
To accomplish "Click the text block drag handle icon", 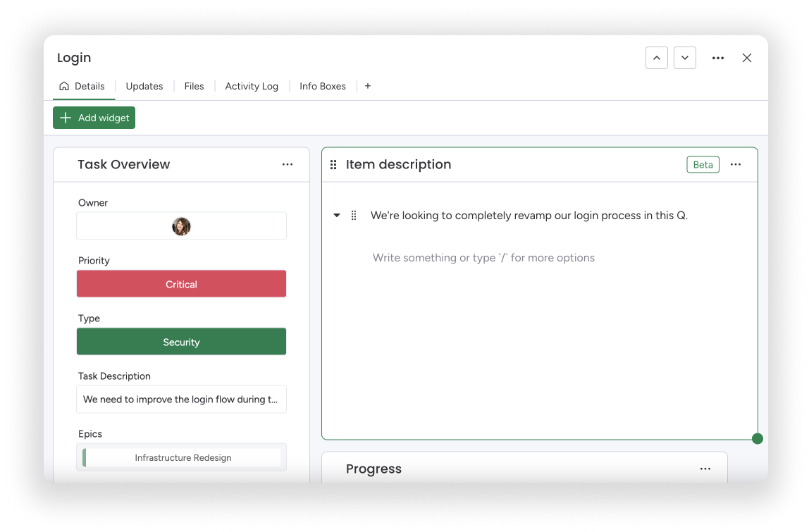I will coord(354,216).
